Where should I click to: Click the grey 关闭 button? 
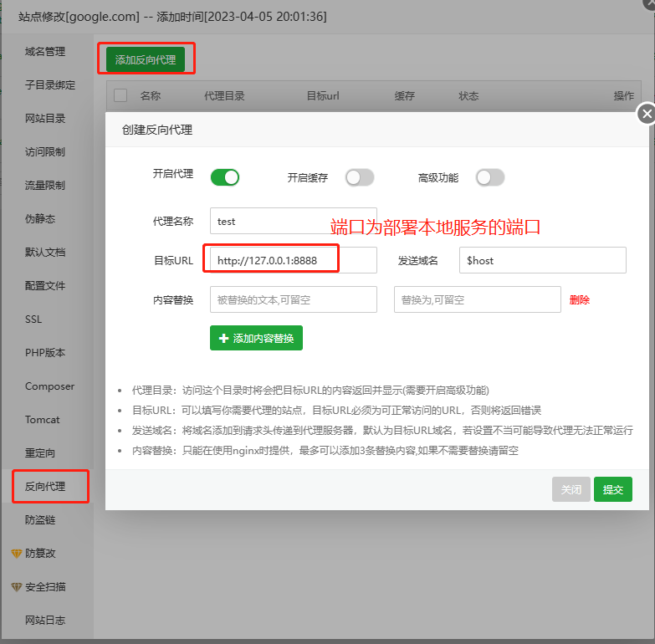(x=571, y=490)
